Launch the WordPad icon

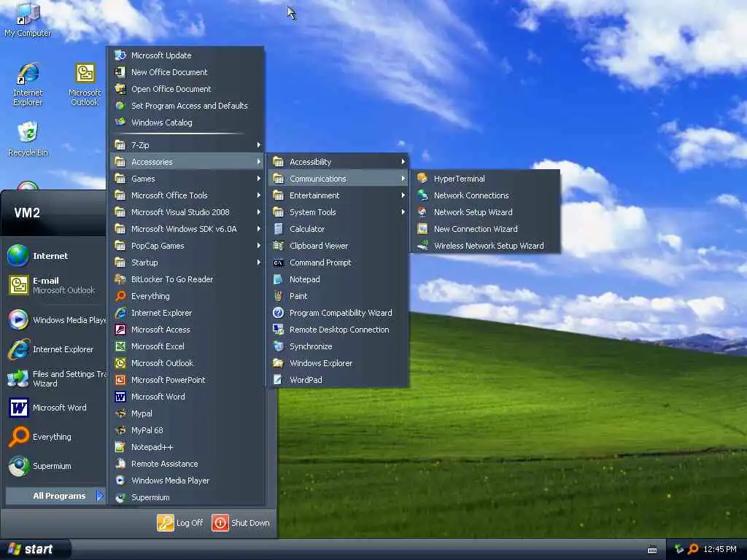click(278, 380)
